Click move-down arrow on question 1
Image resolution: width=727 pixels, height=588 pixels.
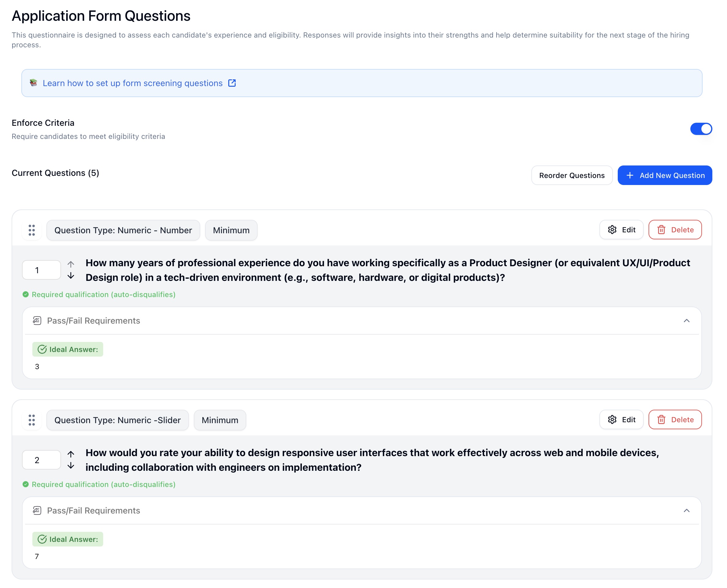point(71,276)
